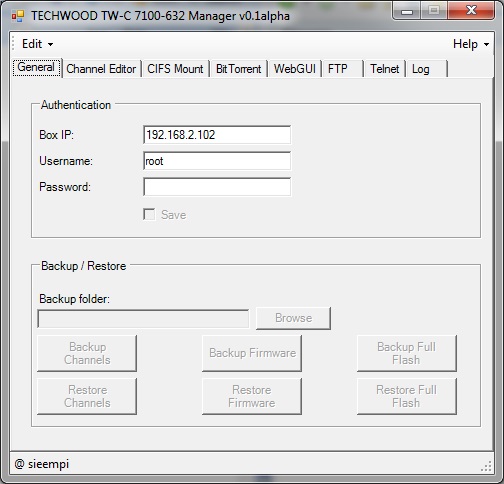Click the Restore Channels button
The height and width of the screenshot is (484, 504).
[x=87, y=396]
